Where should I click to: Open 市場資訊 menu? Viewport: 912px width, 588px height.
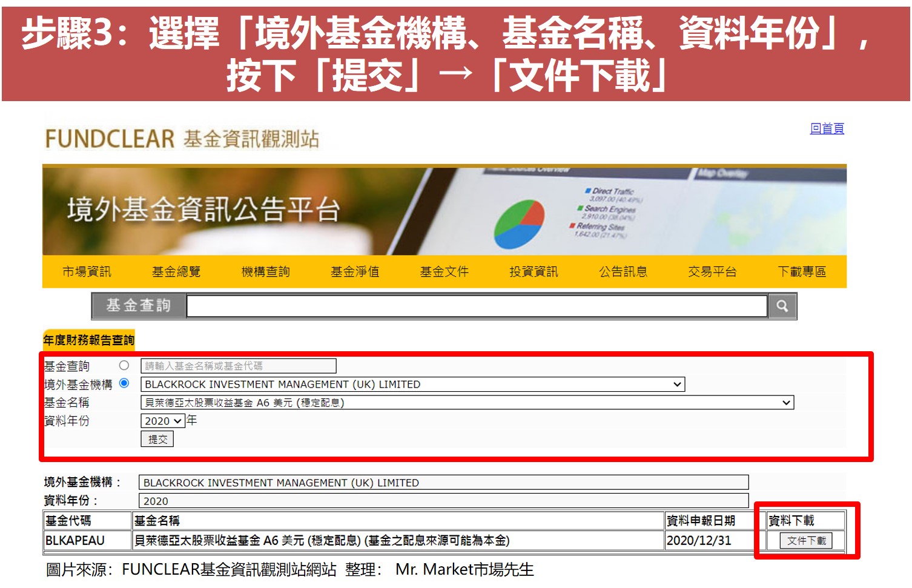pos(87,272)
